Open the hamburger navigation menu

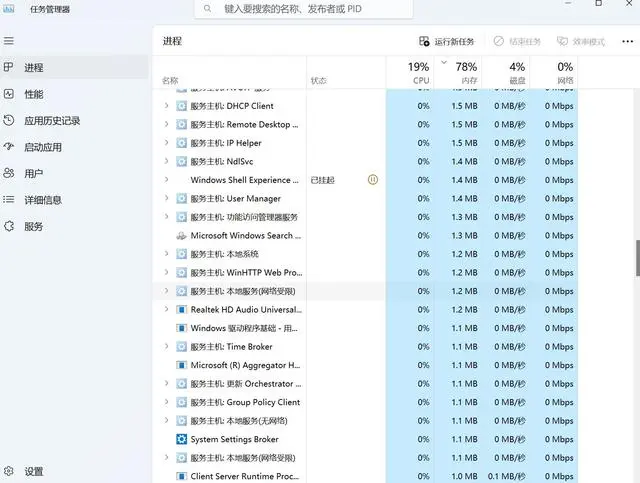[x=9, y=41]
